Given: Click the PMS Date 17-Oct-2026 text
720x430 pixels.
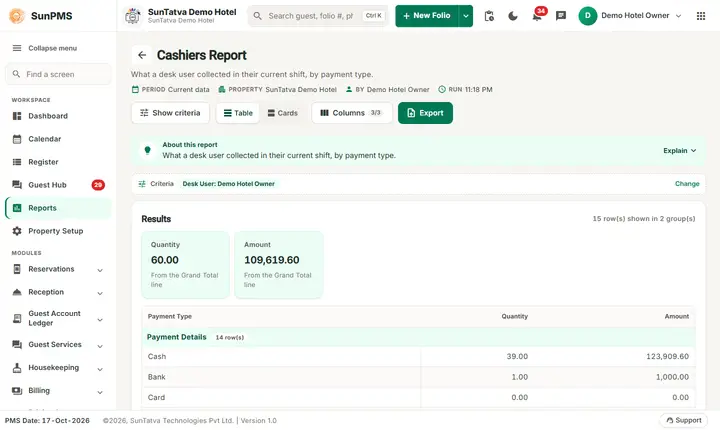Looking at the screenshot, I should click(x=47, y=420).
